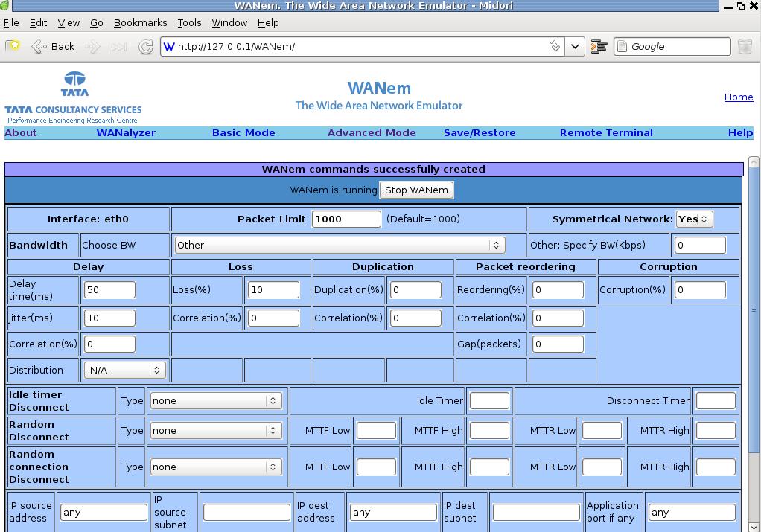Click the Application port field
The image size is (761, 532).
(692, 513)
